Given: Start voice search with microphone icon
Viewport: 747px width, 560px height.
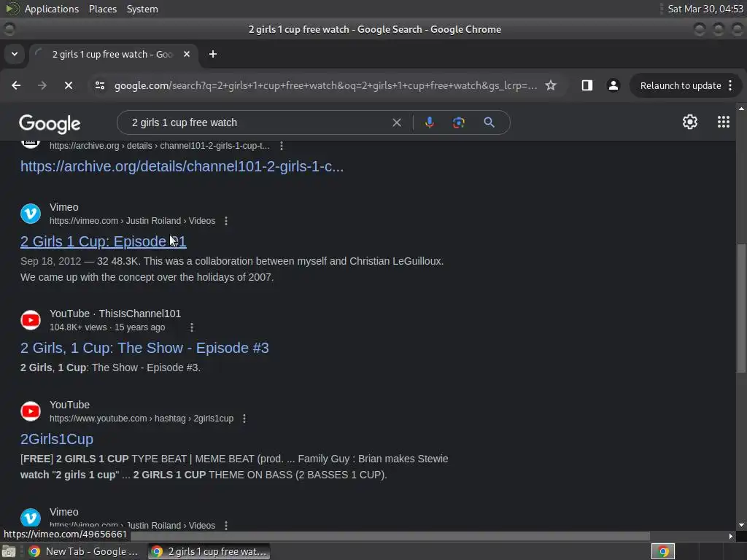Looking at the screenshot, I should pyautogui.click(x=429, y=122).
